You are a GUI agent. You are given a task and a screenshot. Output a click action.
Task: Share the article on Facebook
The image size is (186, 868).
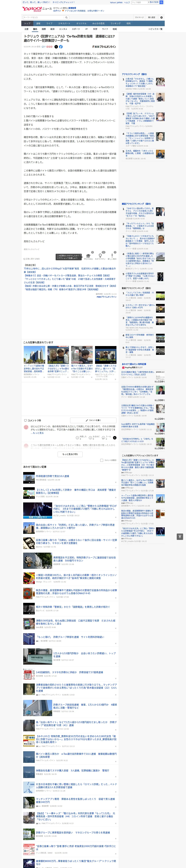click(x=61, y=47)
